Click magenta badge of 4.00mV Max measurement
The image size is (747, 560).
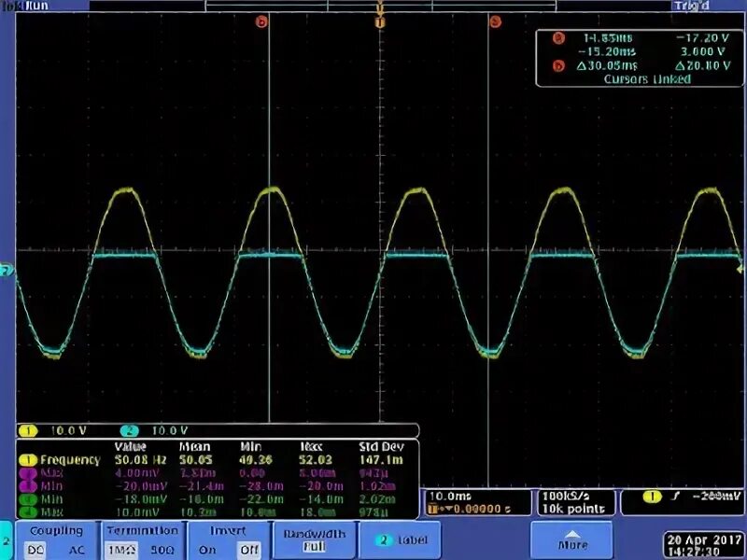28,473
